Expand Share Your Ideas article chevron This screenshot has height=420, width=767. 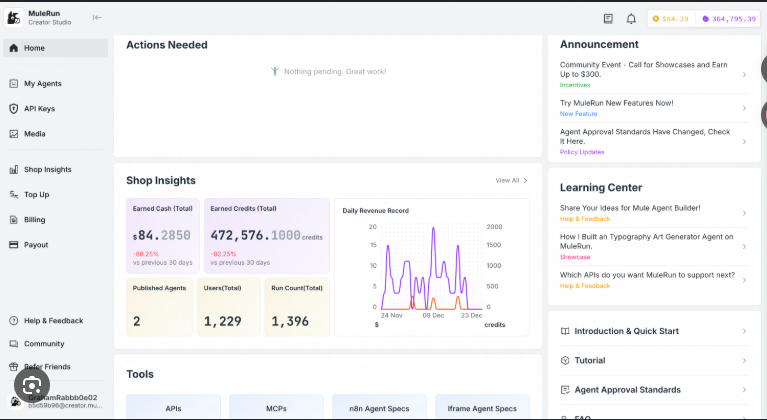744,213
